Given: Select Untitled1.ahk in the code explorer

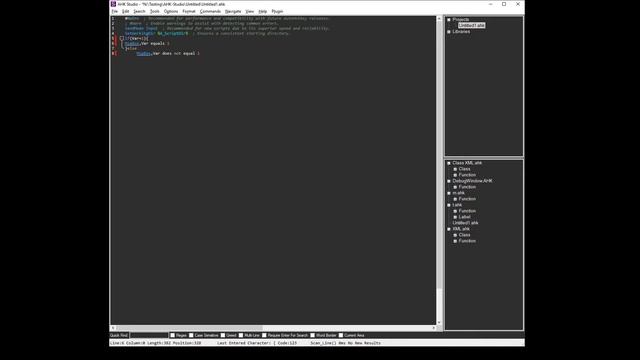Looking at the screenshot, I should point(465,223).
